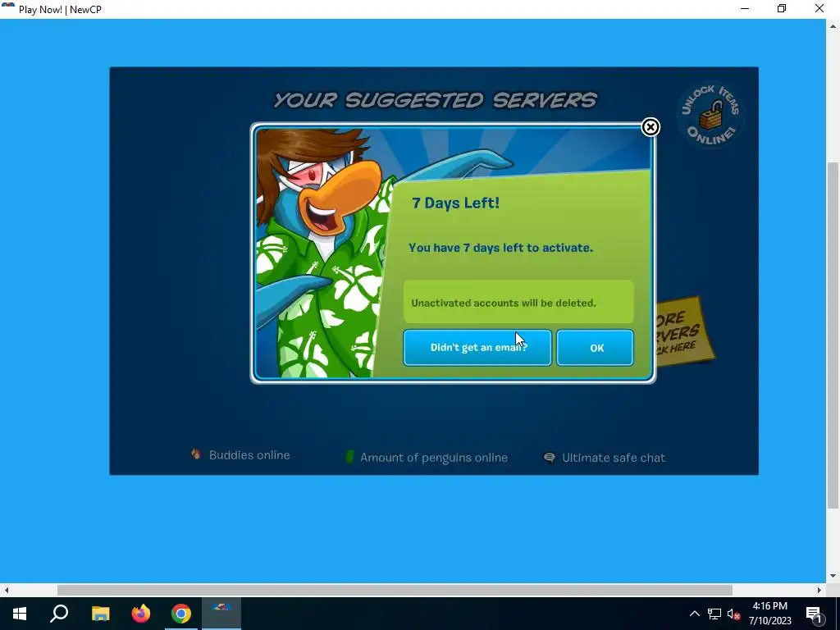Confirm with the OK button
840x630 pixels.
click(x=596, y=348)
